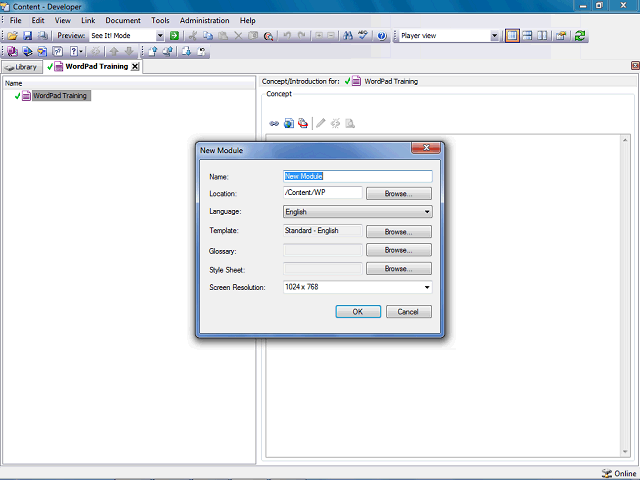Expand the question mark link dropdown arrow
Screen dimensions: 640x480
pos(81,51)
